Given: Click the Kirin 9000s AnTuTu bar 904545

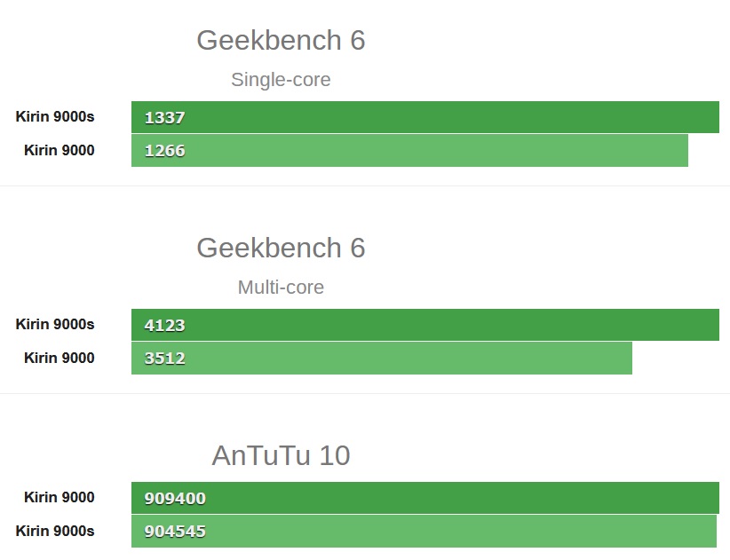Looking at the screenshot, I should click(x=424, y=532).
